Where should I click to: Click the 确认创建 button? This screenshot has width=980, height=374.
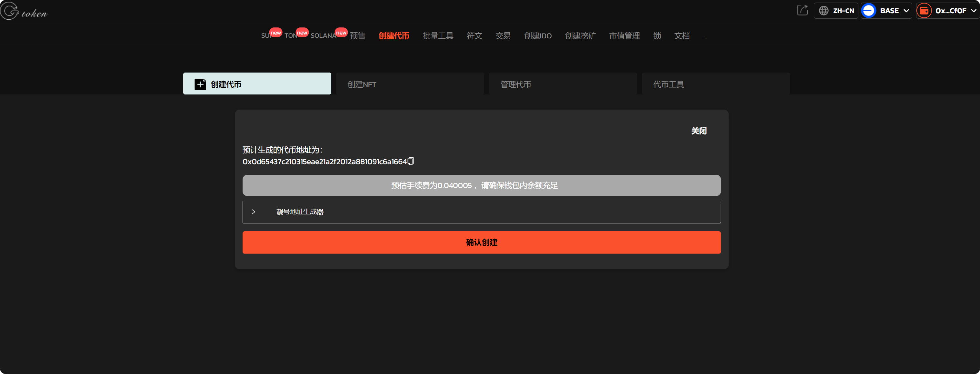[x=481, y=242]
